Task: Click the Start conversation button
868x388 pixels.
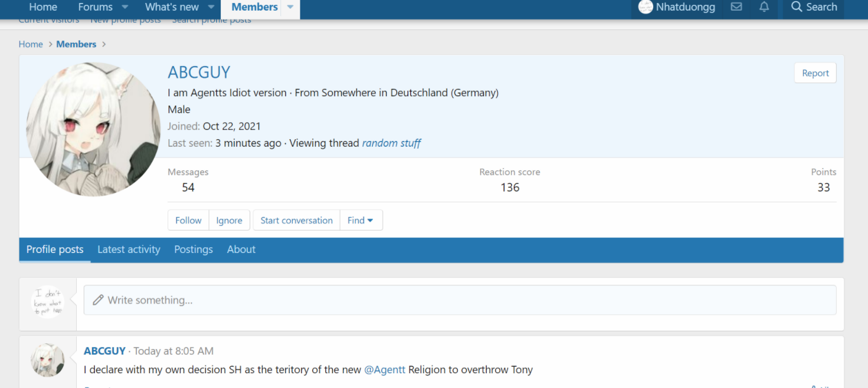Action: (296, 221)
